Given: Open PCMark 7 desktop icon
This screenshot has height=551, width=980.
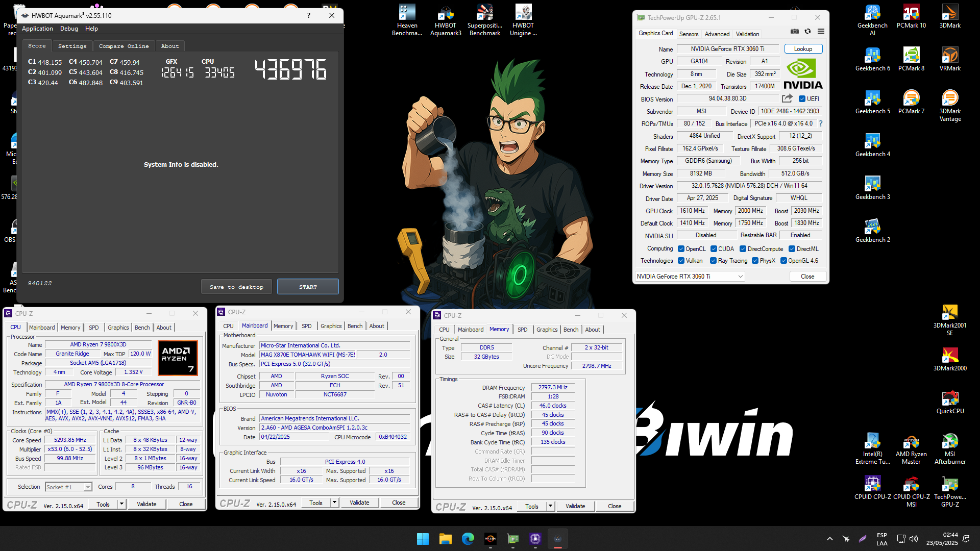Looking at the screenshot, I should [x=911, y=102].
